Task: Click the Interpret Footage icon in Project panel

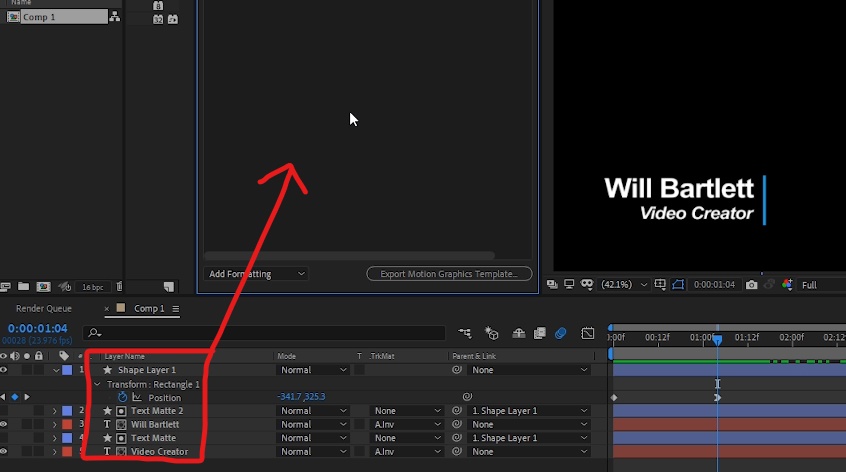Action: [x=5, y=287]
